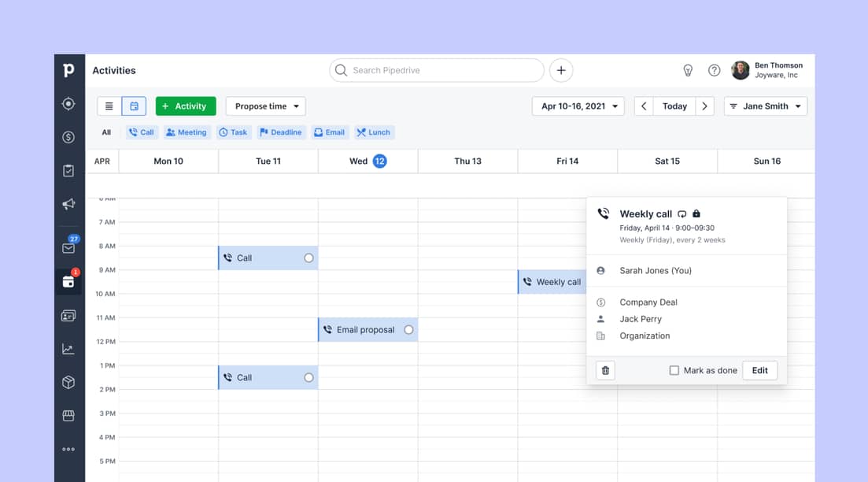Click the trash icon to delete activity

605,370
